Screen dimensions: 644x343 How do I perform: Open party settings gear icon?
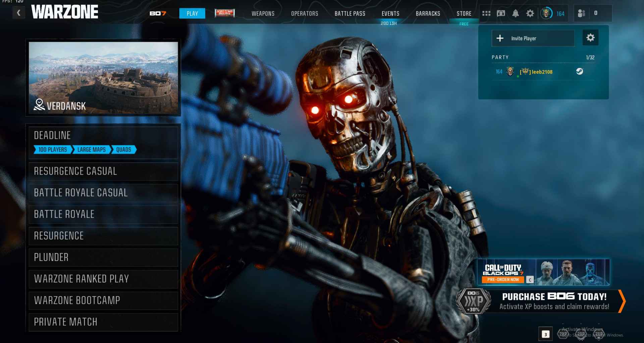click(x=590, y=38)
